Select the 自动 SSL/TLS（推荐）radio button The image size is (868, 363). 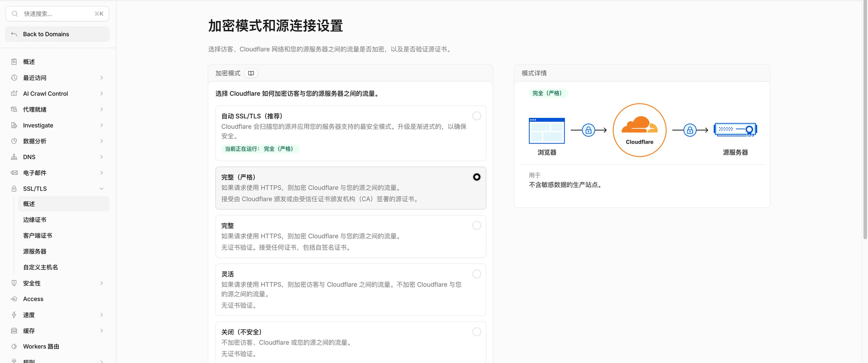point(476,116)
